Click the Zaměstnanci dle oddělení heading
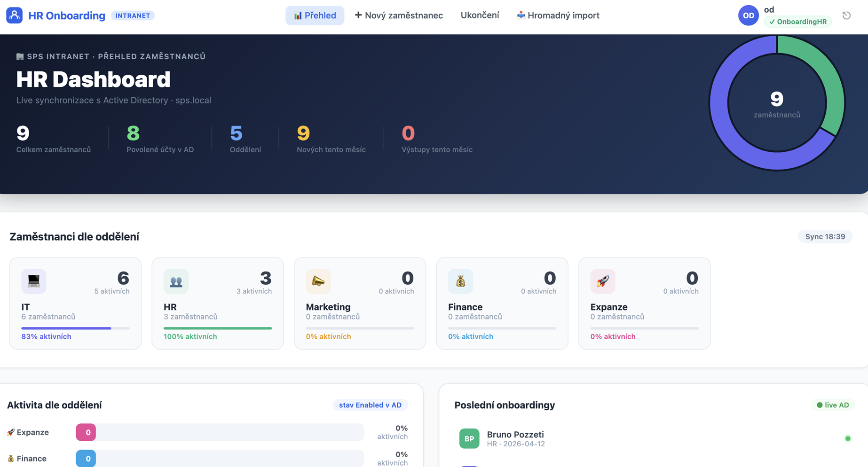The height and width of the screenshot is (467, 868). point(74,237)
